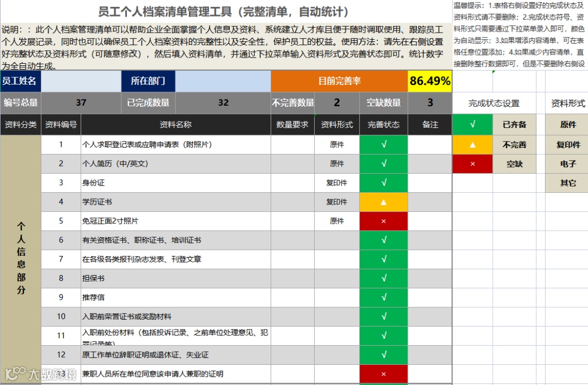Select the 不完善 legend label
Screen dimensions: 588x385
click(514, 145)
